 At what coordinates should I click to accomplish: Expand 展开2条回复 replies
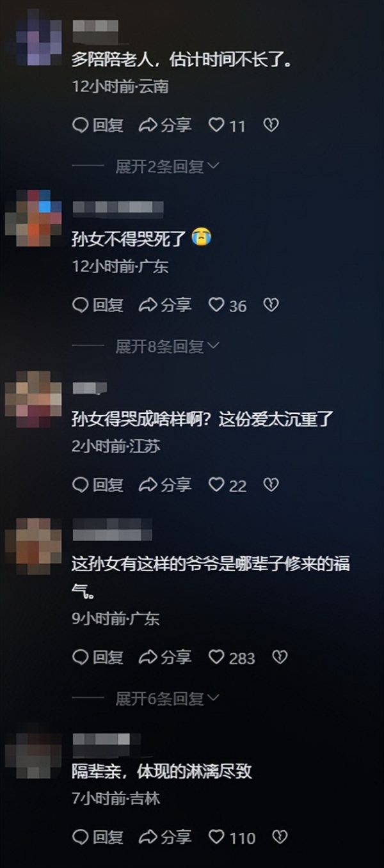click(167, 167)
